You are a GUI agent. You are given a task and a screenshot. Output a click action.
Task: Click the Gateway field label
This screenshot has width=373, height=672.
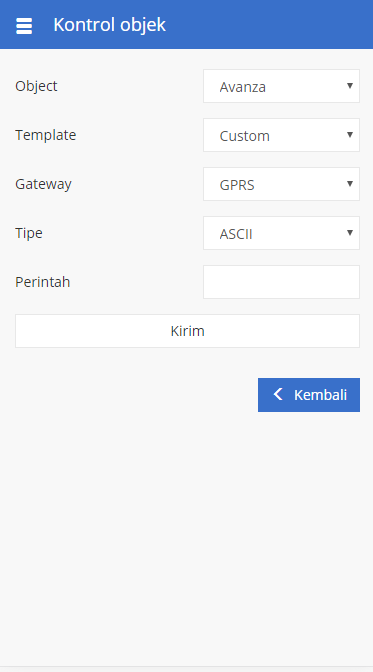(x=43, y=184)
